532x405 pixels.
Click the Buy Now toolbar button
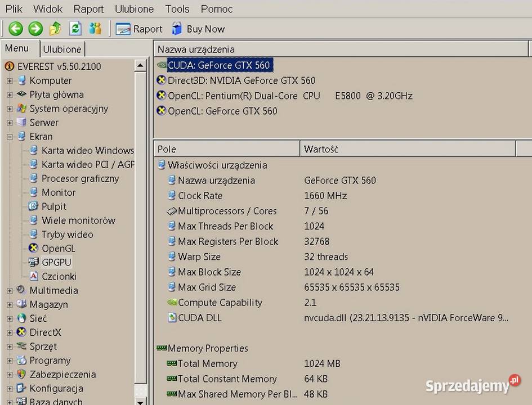(199, 29)
